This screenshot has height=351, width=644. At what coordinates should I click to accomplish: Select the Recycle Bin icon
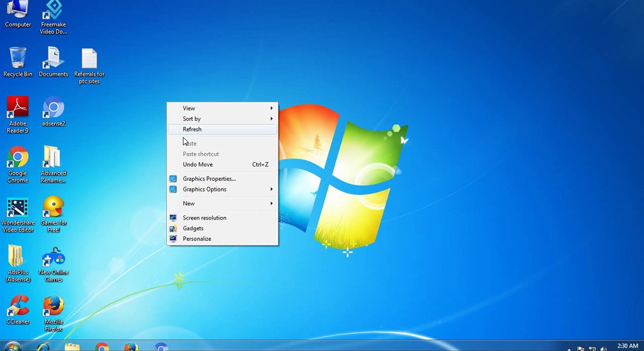(18, 62)
